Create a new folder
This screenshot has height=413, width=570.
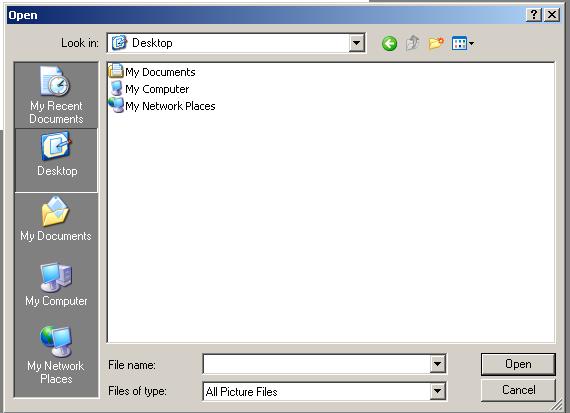436,44
